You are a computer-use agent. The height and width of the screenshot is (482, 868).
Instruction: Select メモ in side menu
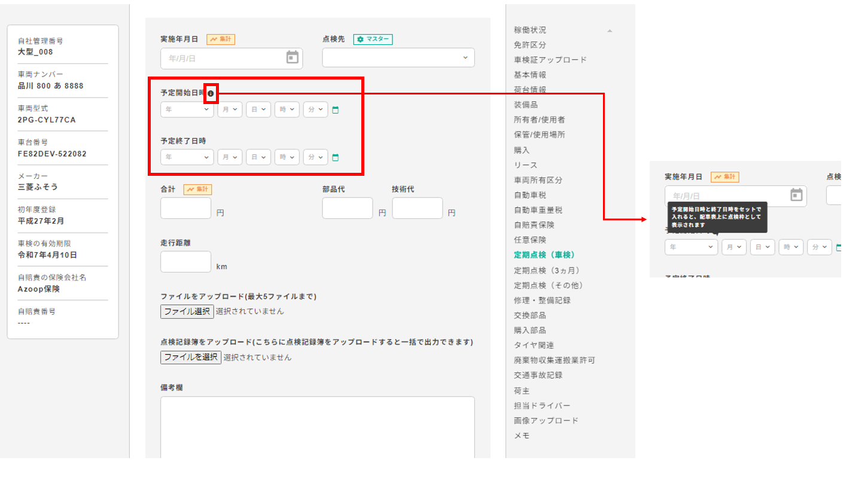[522, 435]
